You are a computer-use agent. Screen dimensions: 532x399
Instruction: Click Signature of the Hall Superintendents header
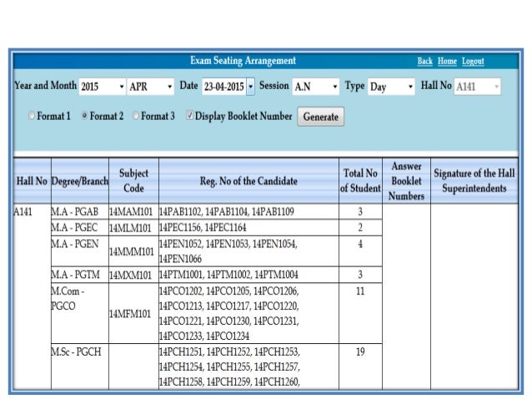tap(474, 181)
